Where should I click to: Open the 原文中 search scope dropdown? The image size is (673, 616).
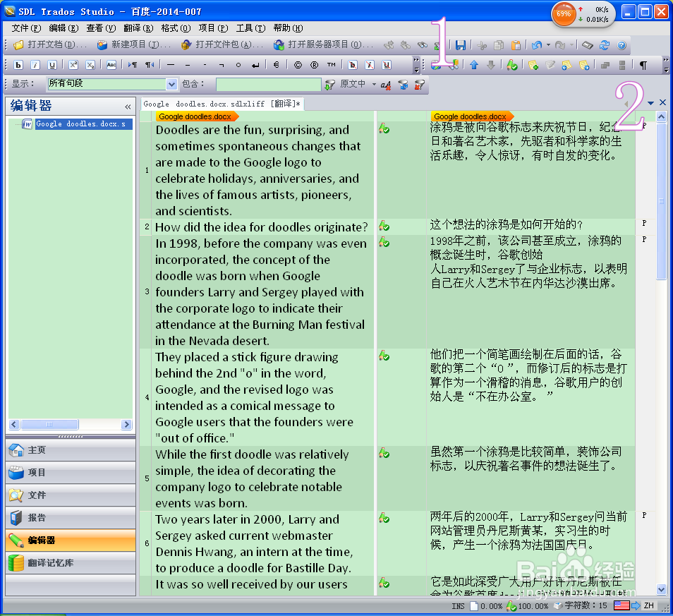point(374,84)
